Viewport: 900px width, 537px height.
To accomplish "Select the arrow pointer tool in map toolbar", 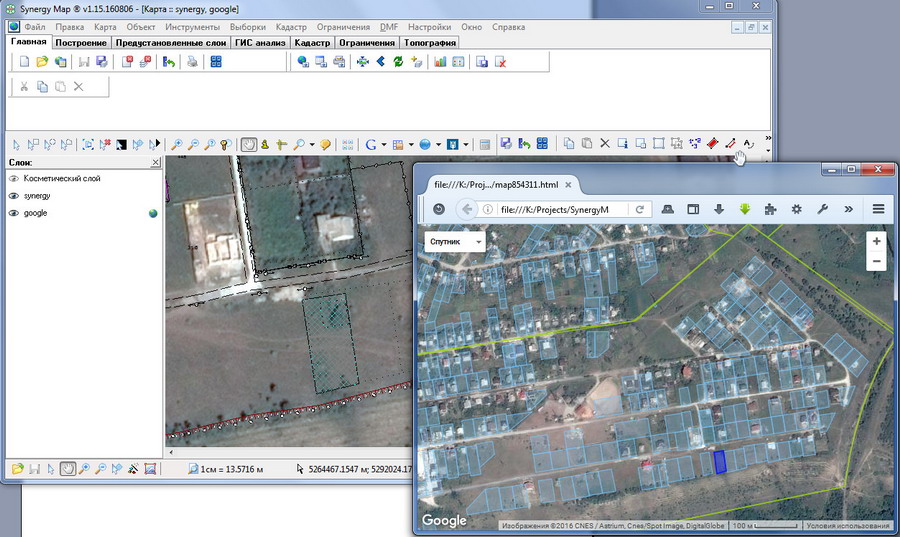I will click(16, 144).
